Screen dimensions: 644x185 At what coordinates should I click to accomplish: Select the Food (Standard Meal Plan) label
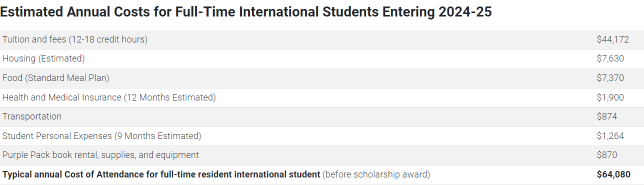click(55, 78)
